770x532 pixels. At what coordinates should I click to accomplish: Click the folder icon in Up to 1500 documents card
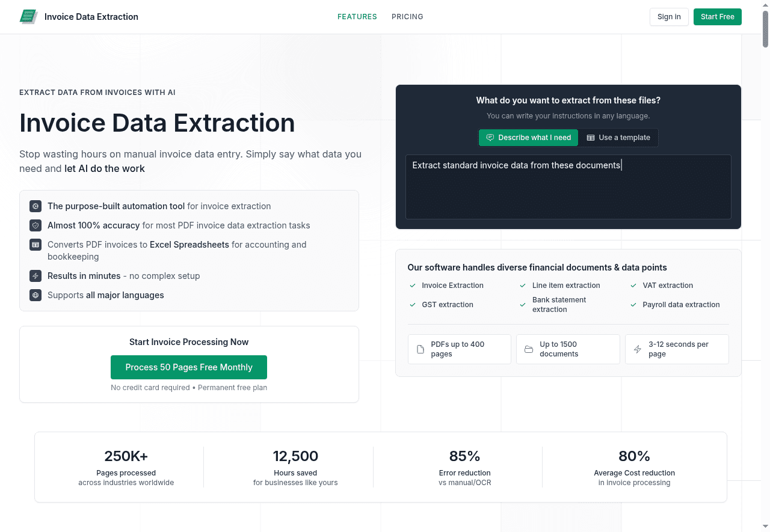[x=528, y=349]
